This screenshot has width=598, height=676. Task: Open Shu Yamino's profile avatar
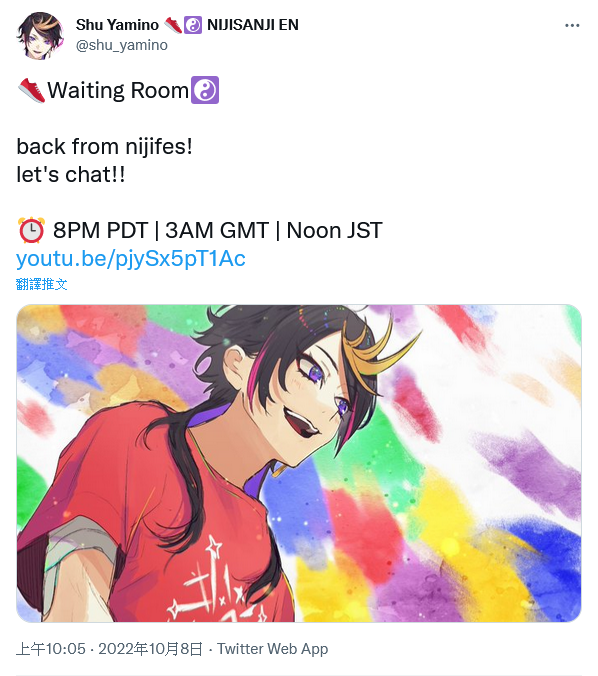(x=40, y=36)
